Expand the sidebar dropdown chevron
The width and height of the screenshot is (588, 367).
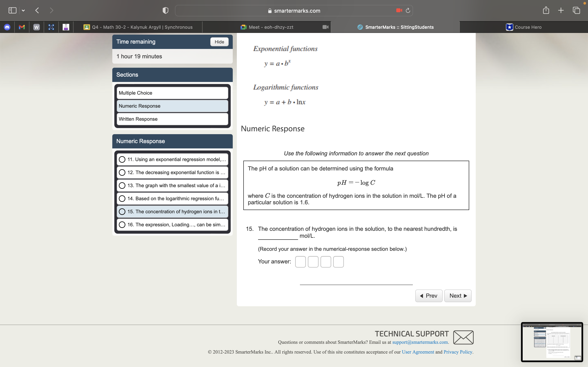[x=23, y=10]
